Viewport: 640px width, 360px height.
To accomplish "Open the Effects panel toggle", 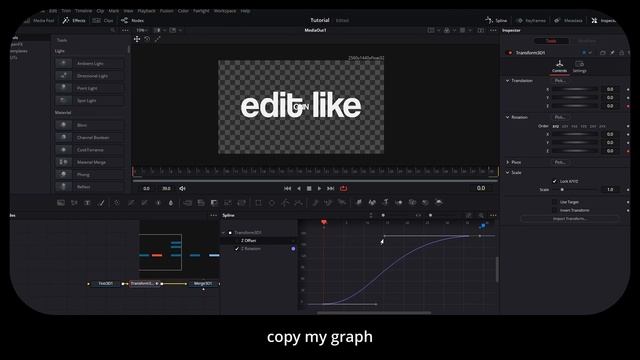I will [x=74, y=20].
